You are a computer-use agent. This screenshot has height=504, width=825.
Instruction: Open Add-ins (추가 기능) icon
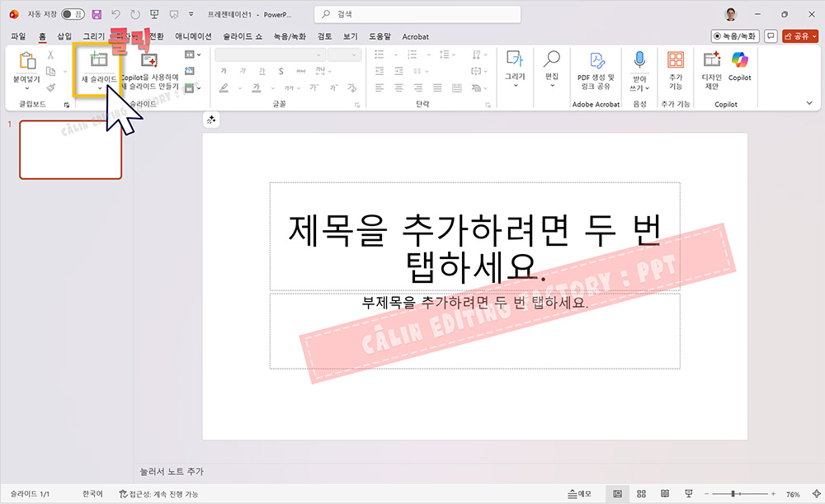coord(675,59)
